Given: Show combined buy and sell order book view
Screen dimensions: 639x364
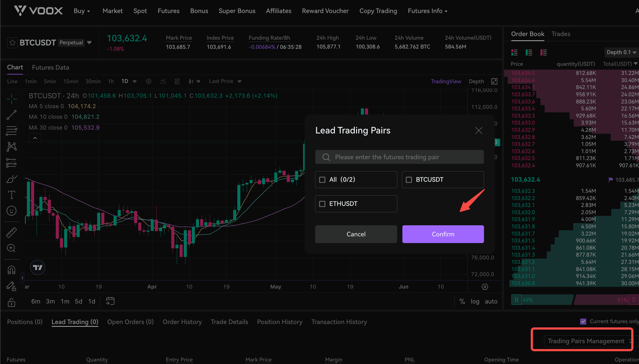Looking at the screenshot, I should tap(514, 52).
